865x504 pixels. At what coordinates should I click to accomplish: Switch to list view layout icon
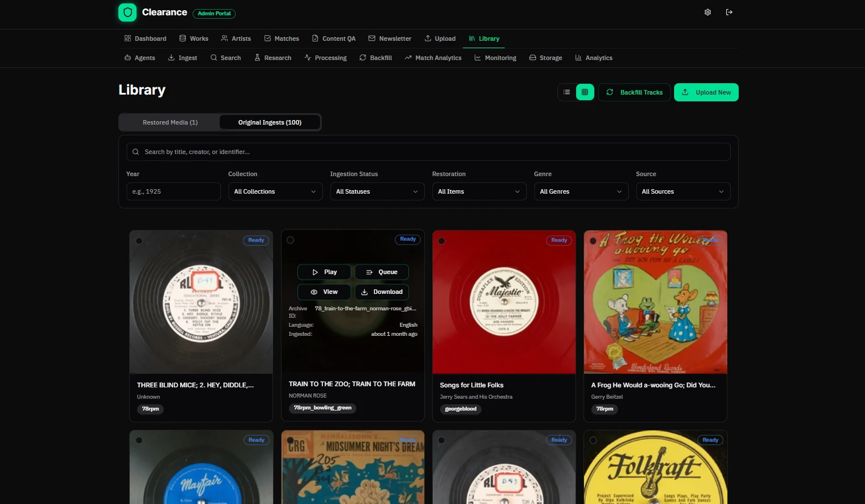(566, 92)
